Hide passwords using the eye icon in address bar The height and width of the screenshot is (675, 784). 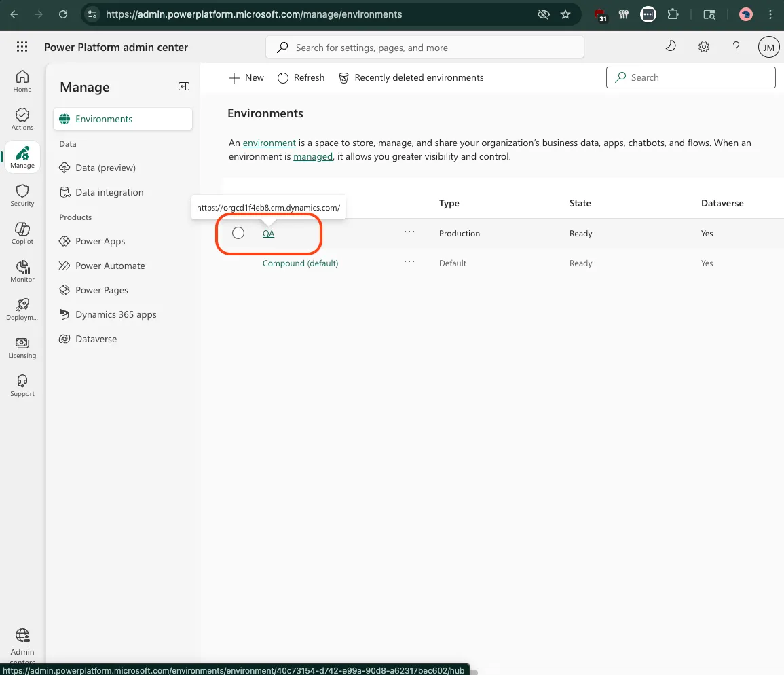click(x=543, y=14)
